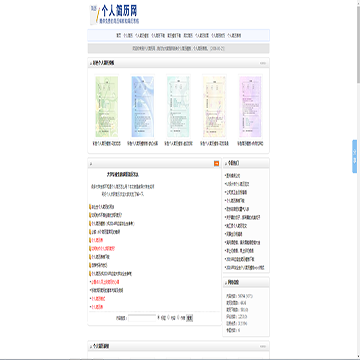Image resolution: width=360 pixels, height=360 pixels.
Task: Click the yellow marker icon beside first list article
Action: [90, 207]
